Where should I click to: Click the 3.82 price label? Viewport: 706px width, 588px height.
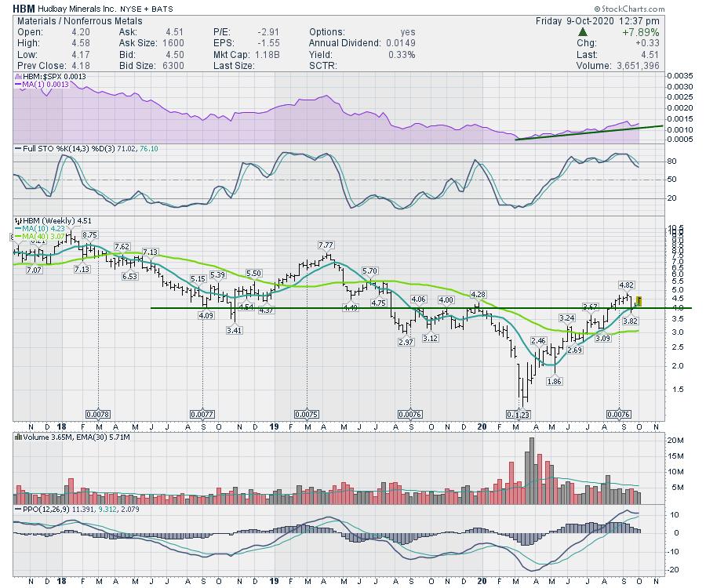click(631, 321)
